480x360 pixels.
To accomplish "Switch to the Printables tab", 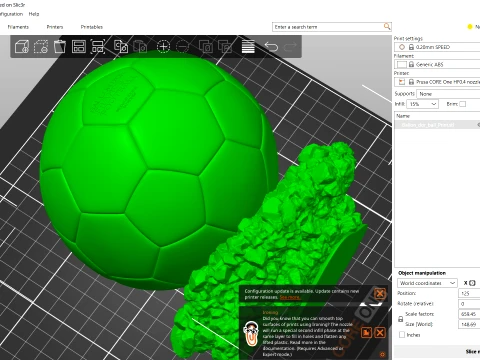I will 92,27.
